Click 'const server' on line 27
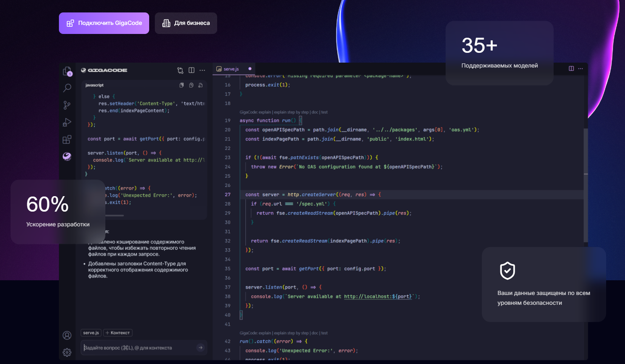Image resolution: width=625 pixels, height=364 pixels. coord(262,195)
